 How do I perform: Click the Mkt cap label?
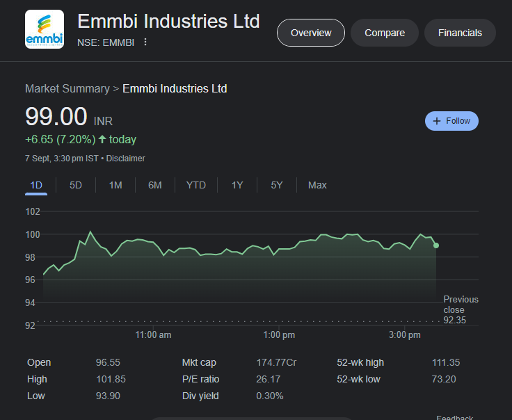[199, 362]
